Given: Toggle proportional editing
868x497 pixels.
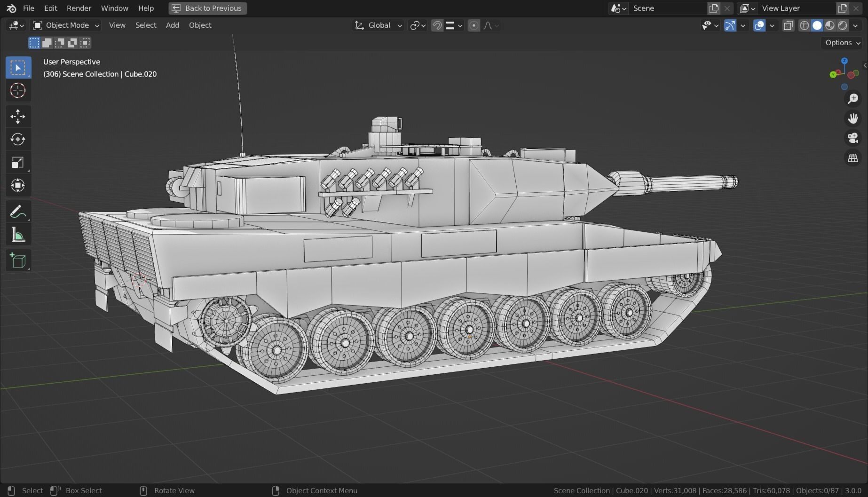Looking at the screenshot, I should click(x=474, y=25).
